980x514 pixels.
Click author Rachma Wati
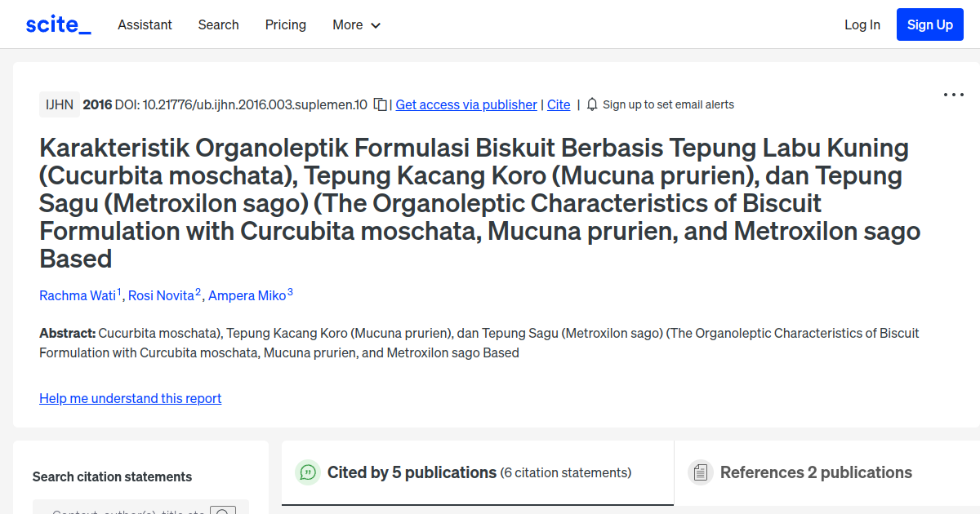[76, 295]
